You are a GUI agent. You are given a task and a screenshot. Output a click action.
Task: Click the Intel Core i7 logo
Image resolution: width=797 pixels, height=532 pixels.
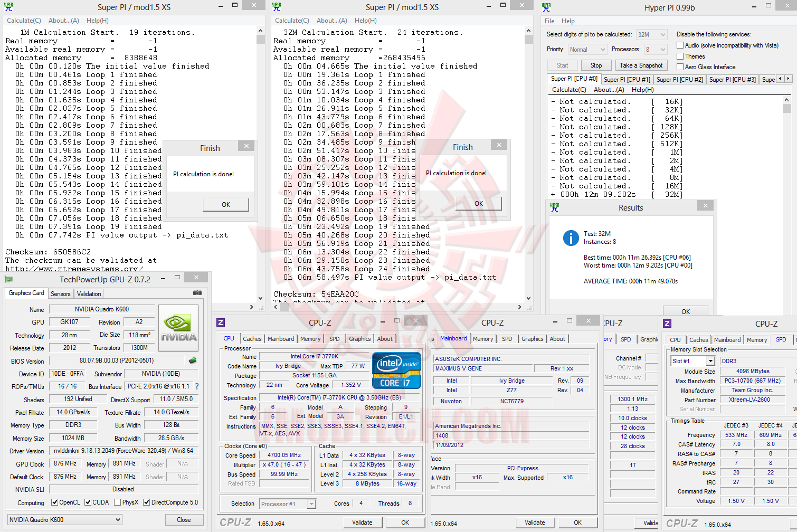coord(396,370)
